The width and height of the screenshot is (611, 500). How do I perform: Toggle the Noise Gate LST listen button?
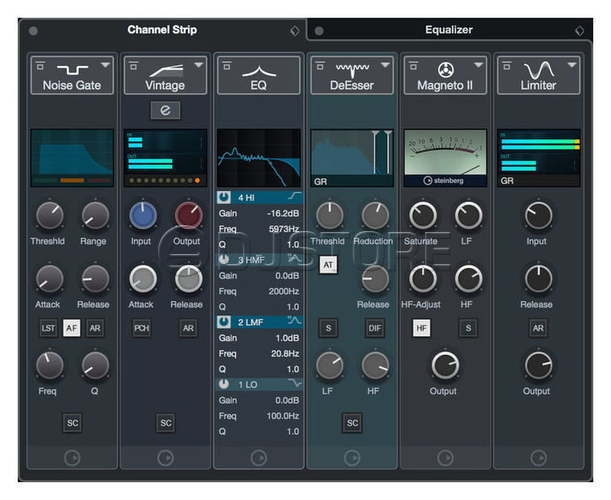[48, 328]
